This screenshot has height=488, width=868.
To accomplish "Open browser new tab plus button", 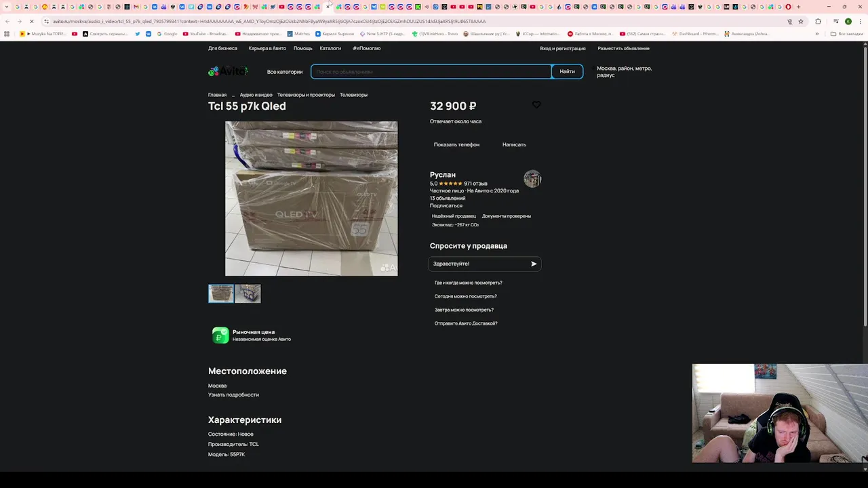I will pos(798,7).
